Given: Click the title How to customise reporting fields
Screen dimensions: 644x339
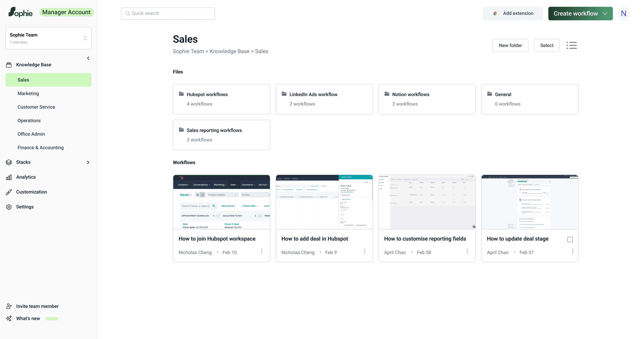Looking at the screenshot, I should [x=425, y=239].
